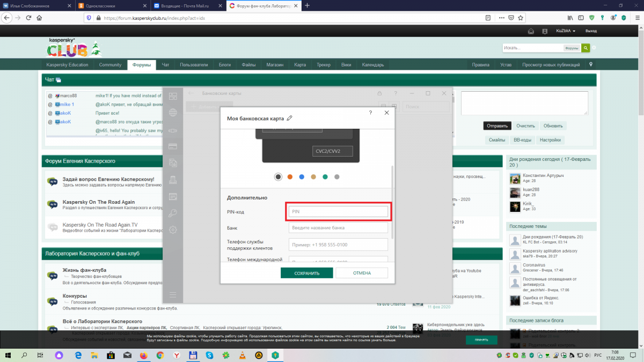This screenshot has width=644, height=362.
Task: Open bank cards section in sidebar
Action: [x=173, y=146]
